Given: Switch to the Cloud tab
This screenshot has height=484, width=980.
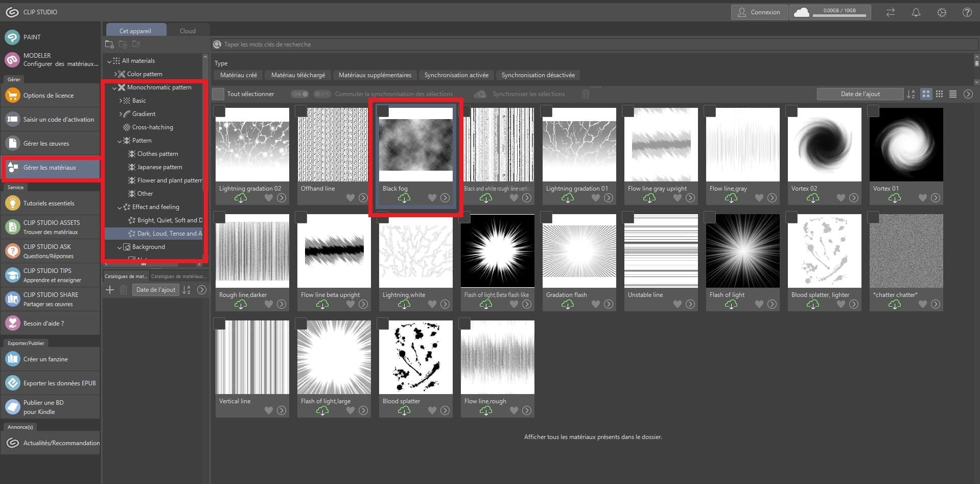Looking at the screenshot, I should (x=188, y=31).
